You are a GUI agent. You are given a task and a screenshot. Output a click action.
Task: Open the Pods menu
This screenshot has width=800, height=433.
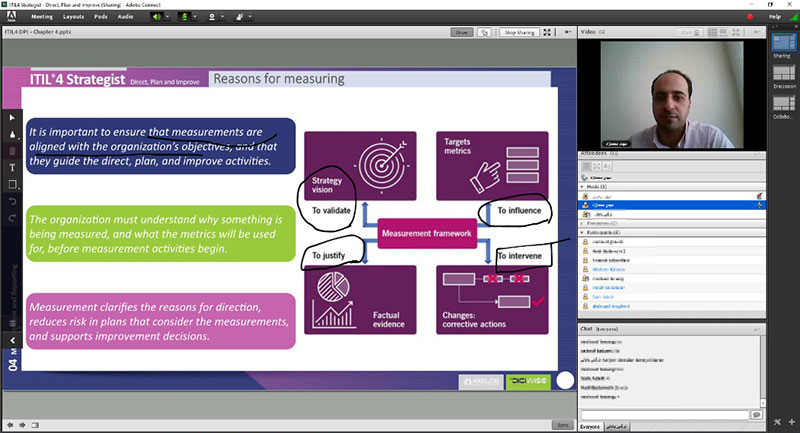pyautogui.click(x=101, y=16)
